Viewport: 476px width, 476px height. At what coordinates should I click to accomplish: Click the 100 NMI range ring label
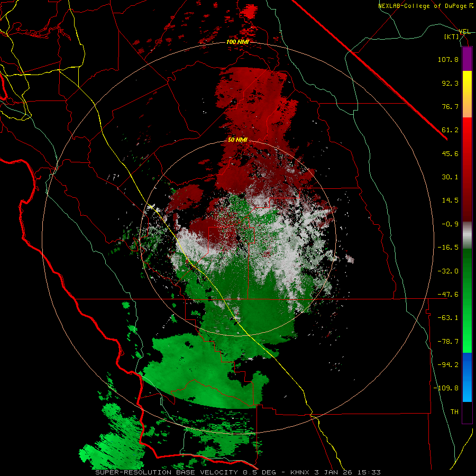click(237, 42)
